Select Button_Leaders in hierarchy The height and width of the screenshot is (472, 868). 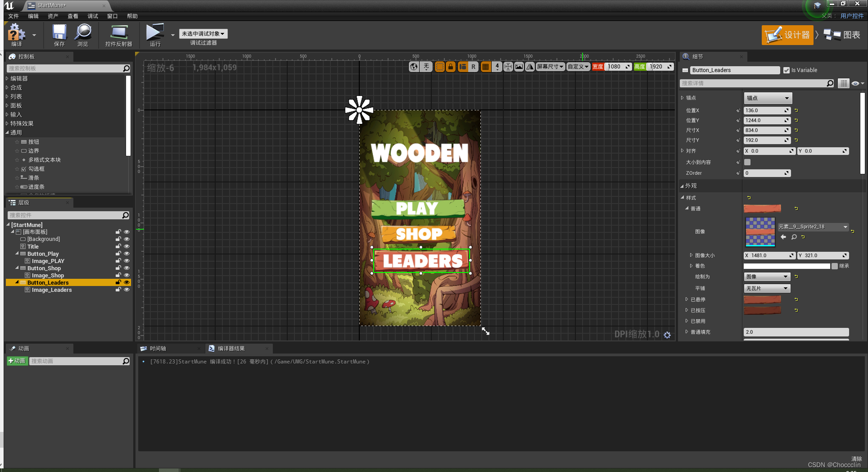pyautogui.click(x=48, y=282)
